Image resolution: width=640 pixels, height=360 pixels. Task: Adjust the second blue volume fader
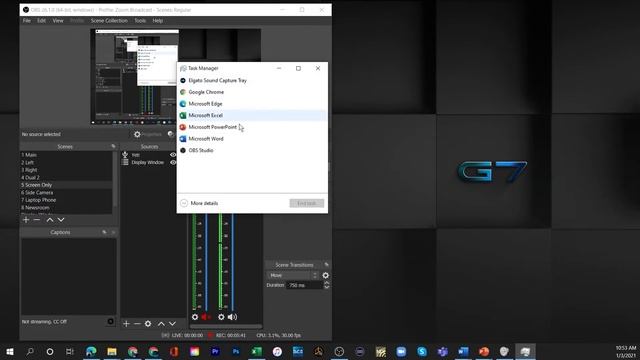pos(233,261)
